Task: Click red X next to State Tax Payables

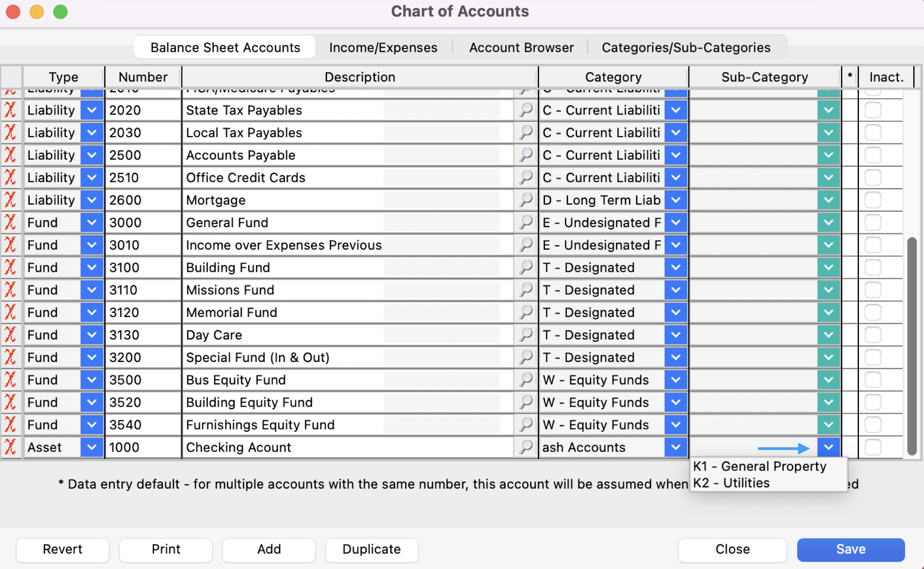Action: point(10,110)
